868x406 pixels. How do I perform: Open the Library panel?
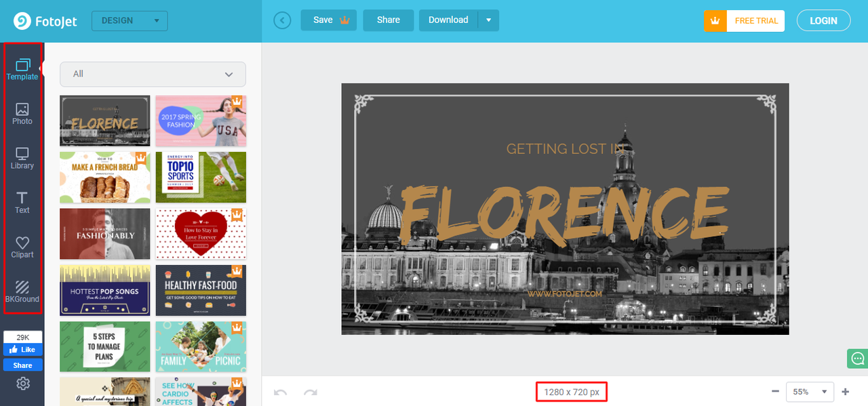point(22,158)
